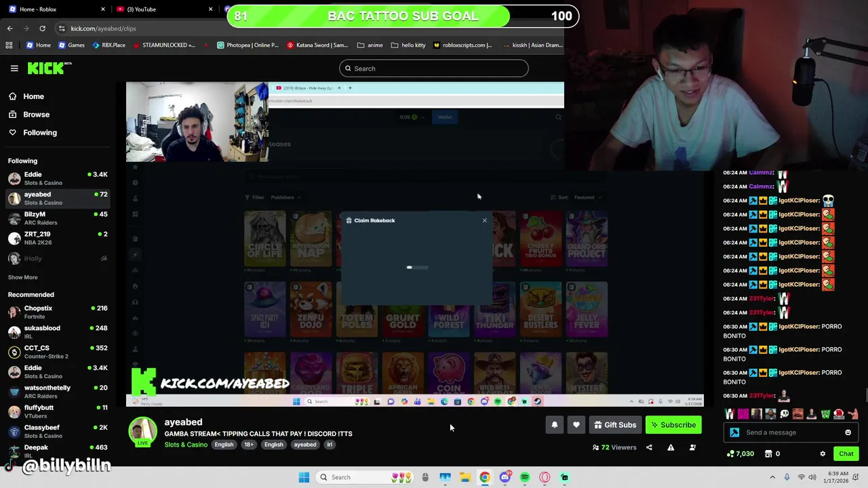Open the volume tray icon
Viewport: 868px width, 488px height.
814,477
